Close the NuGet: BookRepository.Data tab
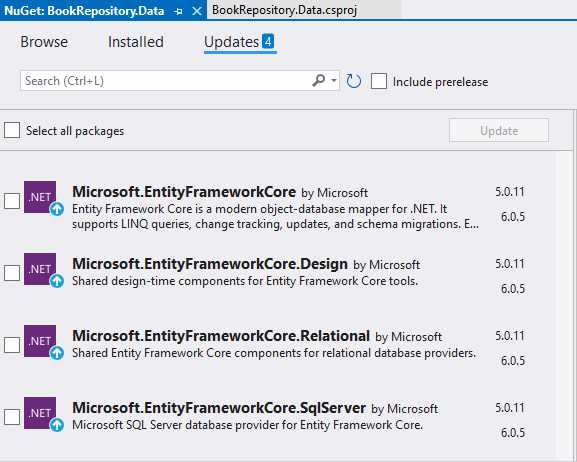577x462 pixels. pos(197,11)
